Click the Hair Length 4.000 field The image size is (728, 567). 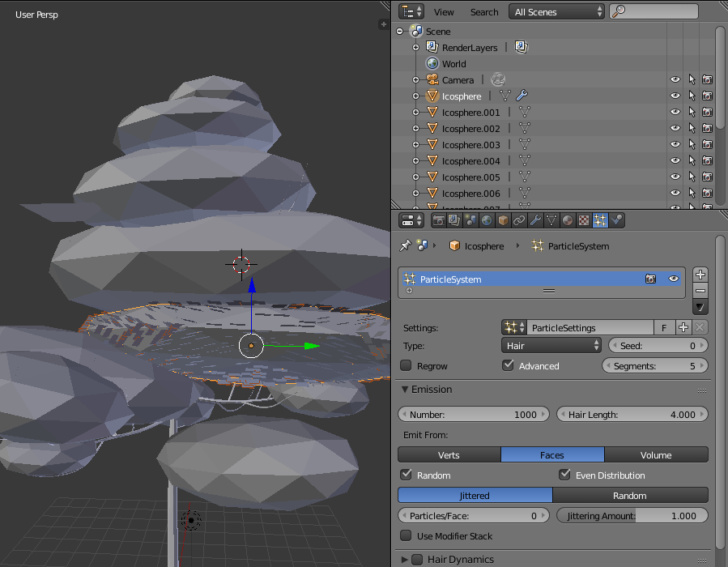coord(632,414)
